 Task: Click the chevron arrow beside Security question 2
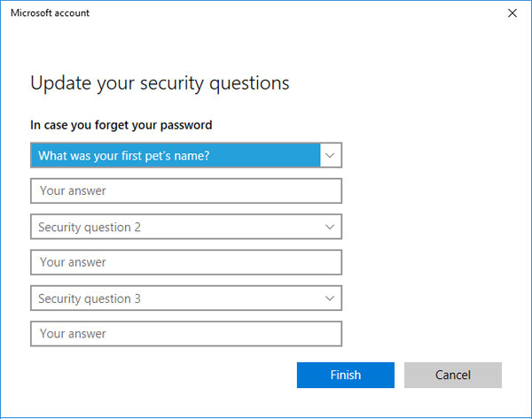330,227
